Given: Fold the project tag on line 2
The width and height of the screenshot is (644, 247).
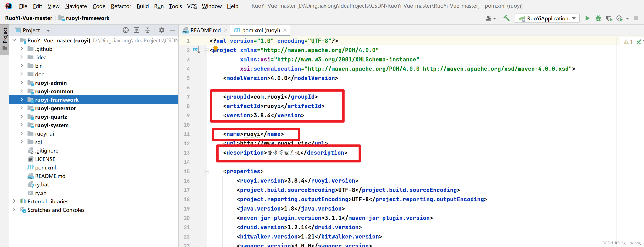Looking at the screenshot, I should coord(207,50).
